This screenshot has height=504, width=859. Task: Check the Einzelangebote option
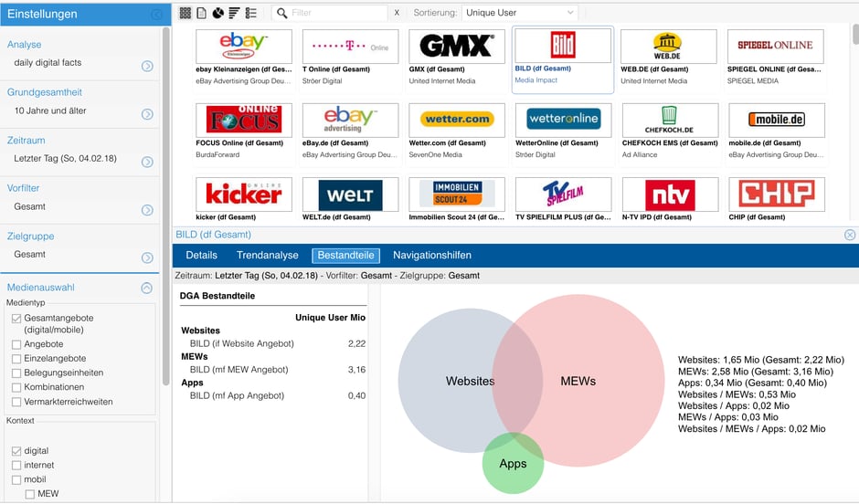16,359
